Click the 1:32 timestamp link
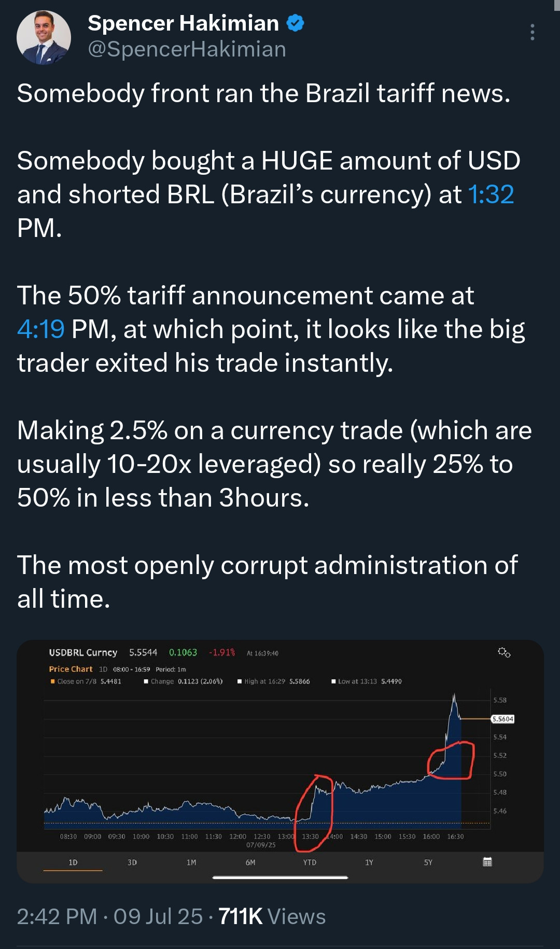The width and height of the screenshot is (560, 949). tap(491, 194)
